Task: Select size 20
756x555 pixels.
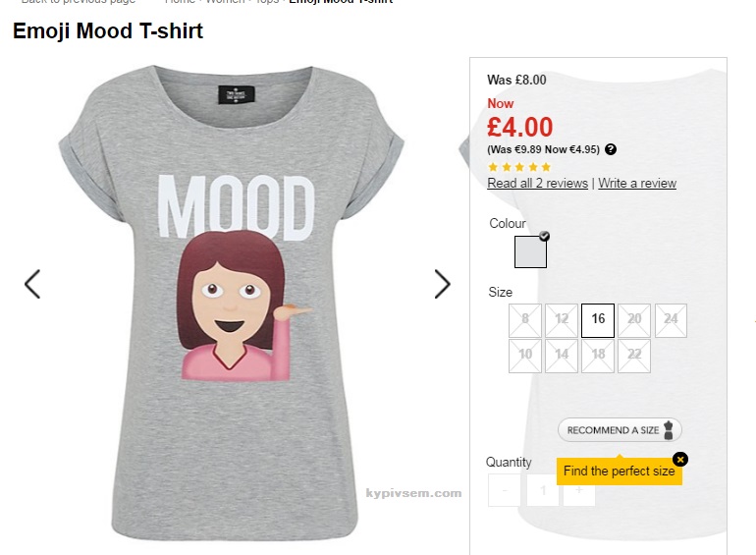Action: [634, 320]
